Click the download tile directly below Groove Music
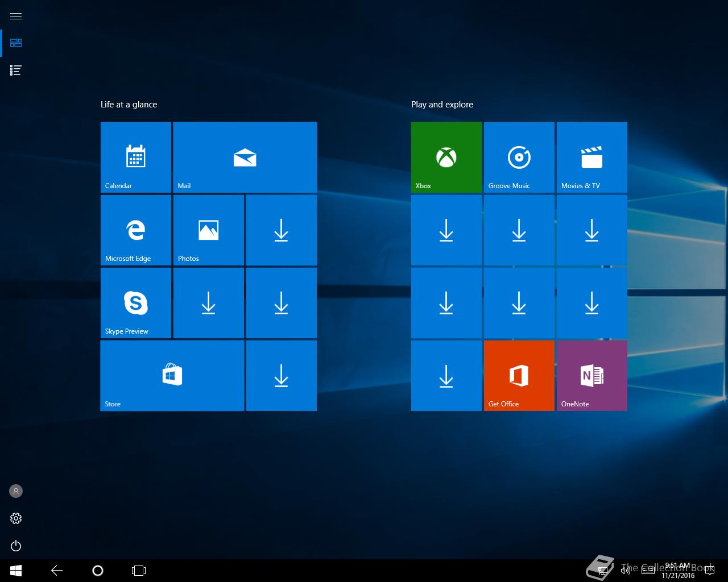This screenshot has width=728, height=582. [x=519, y=230]
